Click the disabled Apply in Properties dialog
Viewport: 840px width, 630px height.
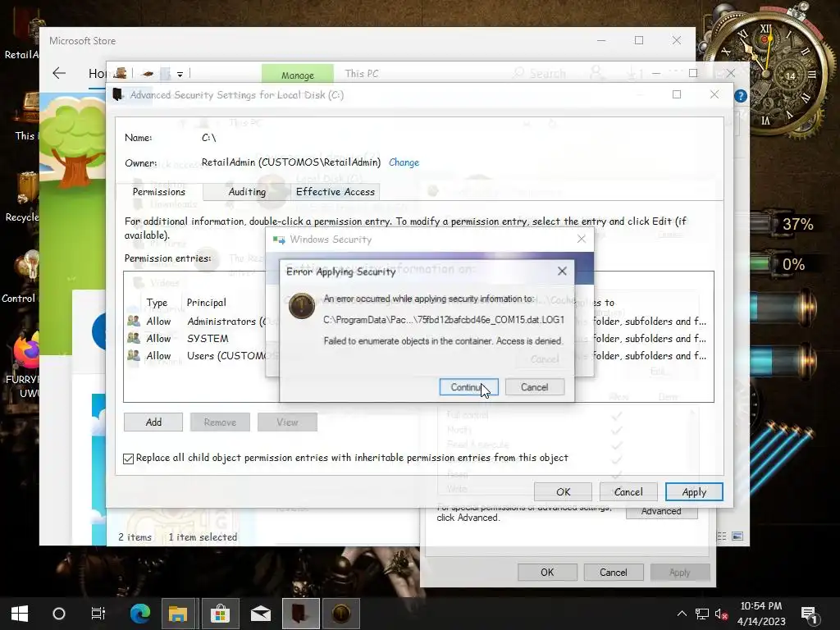[680, 572]
